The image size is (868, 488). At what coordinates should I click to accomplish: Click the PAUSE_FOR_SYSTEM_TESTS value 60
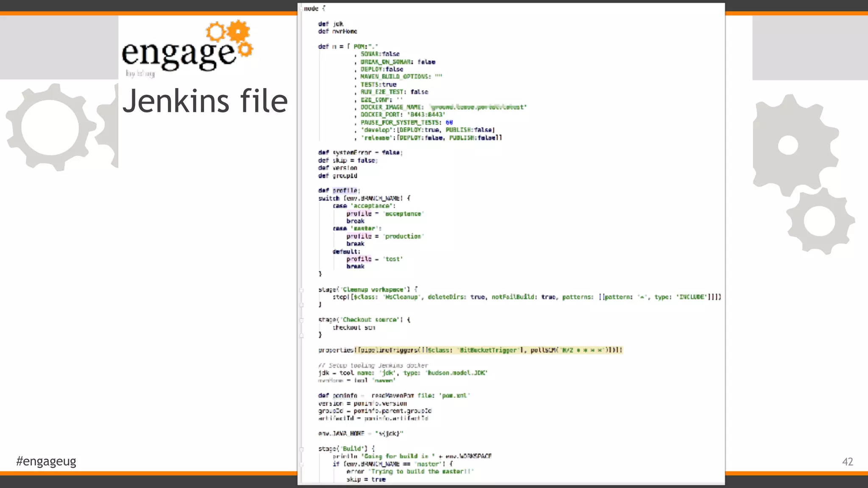click(449, 122)
